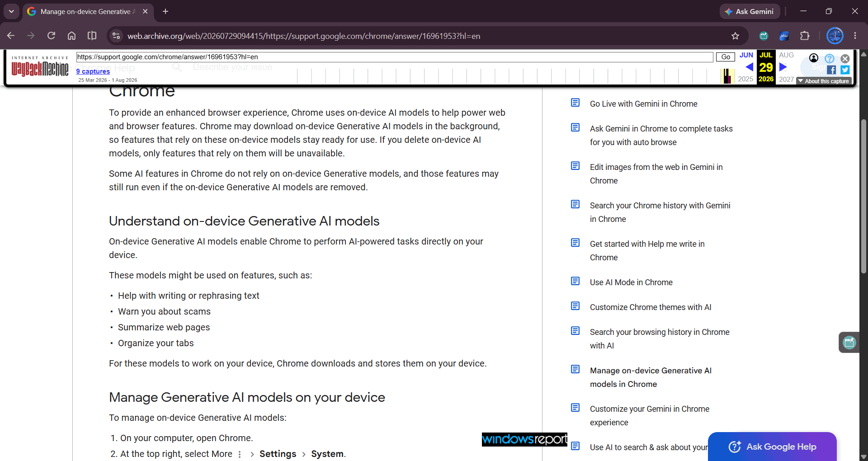This screenshot has width=868, height=461.
Task: Open the 9 captures link
Action: pyautogui.click(x=93, y=71)
